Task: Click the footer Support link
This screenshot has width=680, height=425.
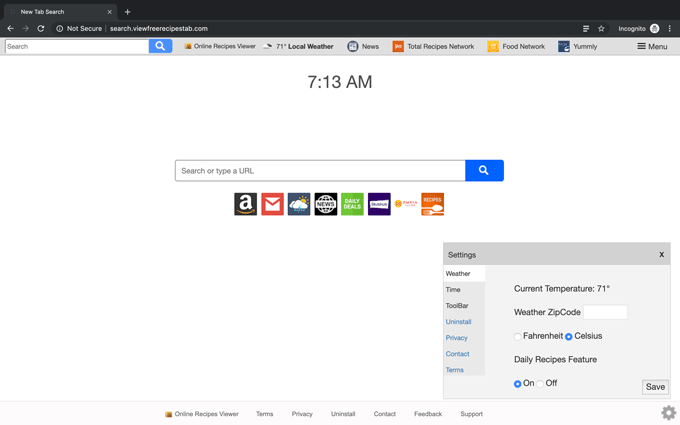Action: [471, 414]
